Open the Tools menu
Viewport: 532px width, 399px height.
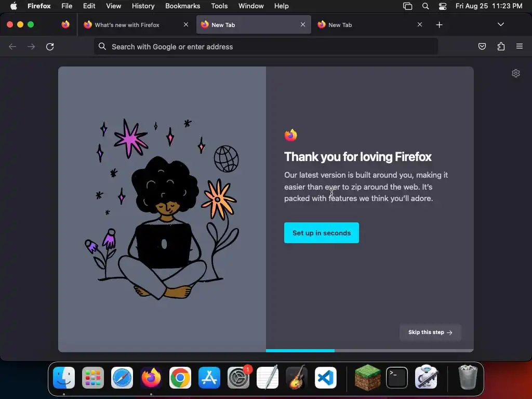click(x=219, y=6)
